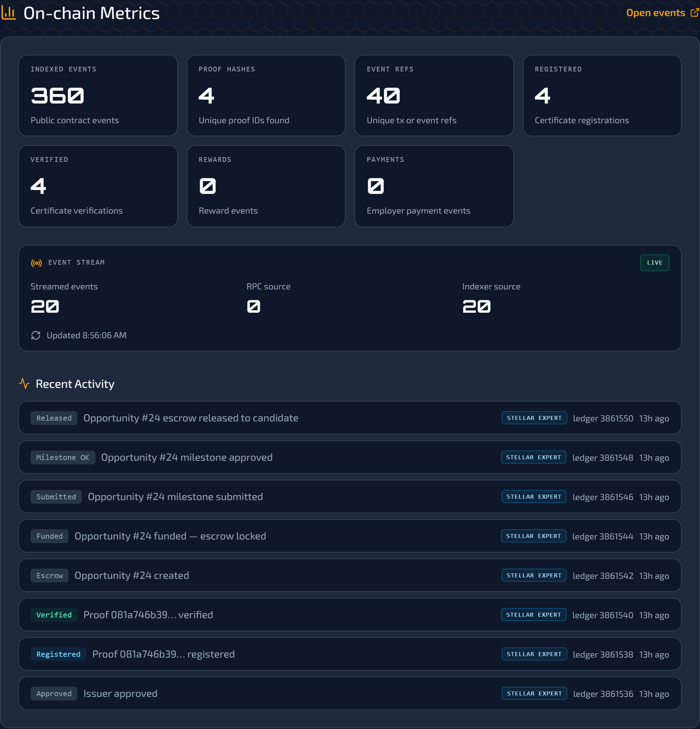The width and height of the screenshot is (700, 729).
Task: Open Stellar Expert for proof registered row
Action: point(534,654)
